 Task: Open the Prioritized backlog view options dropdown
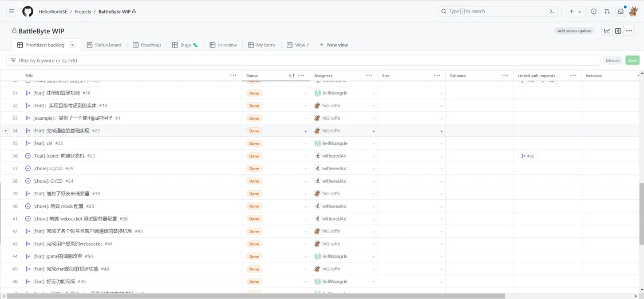click(x=73, y=45)
